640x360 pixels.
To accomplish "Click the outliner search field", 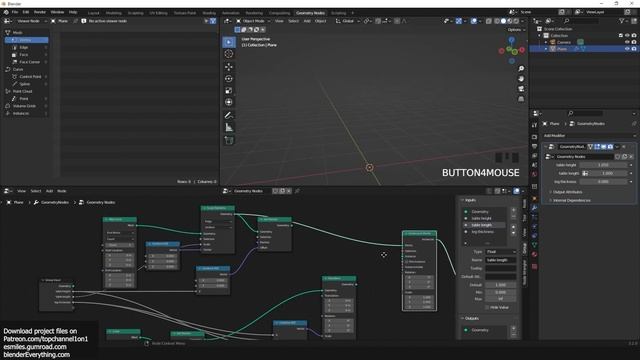I will tap(582, 21).
